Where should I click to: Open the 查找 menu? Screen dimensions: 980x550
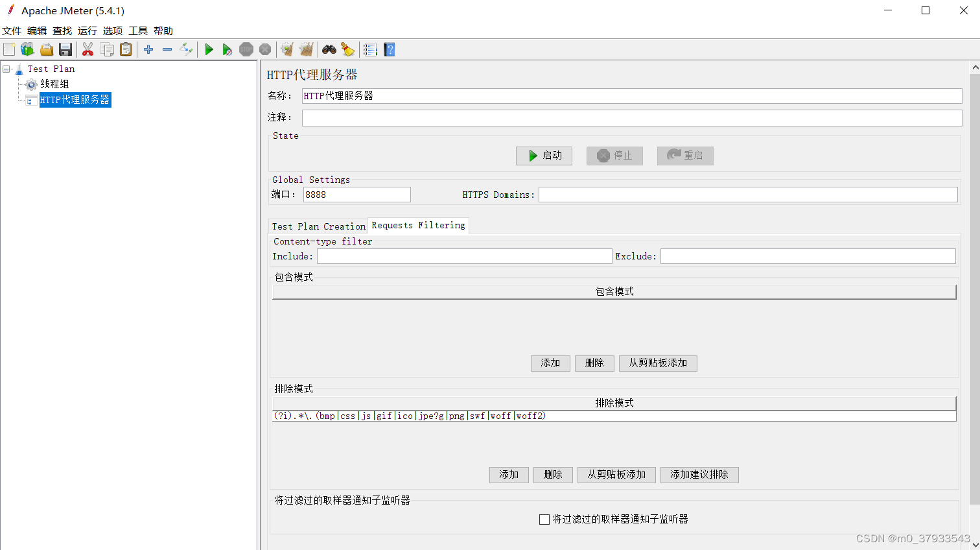[62, 30]
